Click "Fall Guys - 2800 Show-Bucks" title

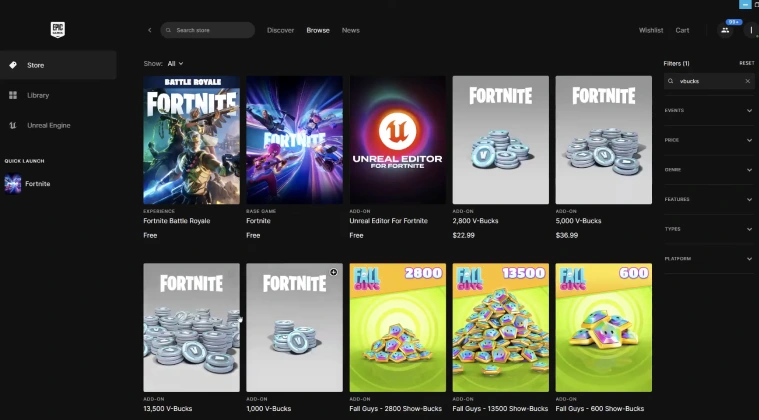[395, 408]
